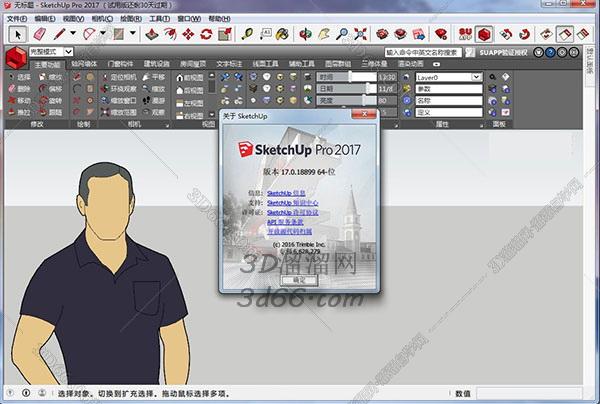Open the Extension Warehouse icon
Screen dimensions: 600x404
[400, 34]
